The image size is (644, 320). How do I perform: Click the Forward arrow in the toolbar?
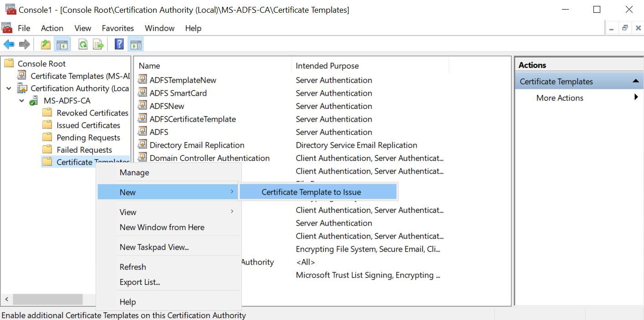pyautogui.click(x=24, y=44)
